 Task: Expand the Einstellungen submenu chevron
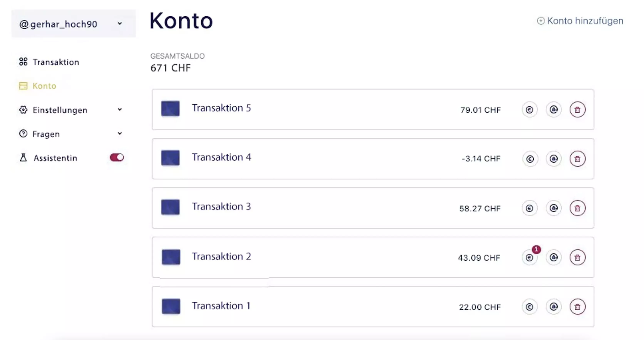(120, 110)
